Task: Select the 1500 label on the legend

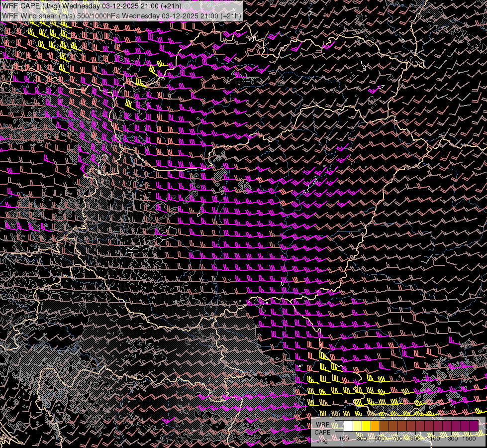Action: point(469,439)
